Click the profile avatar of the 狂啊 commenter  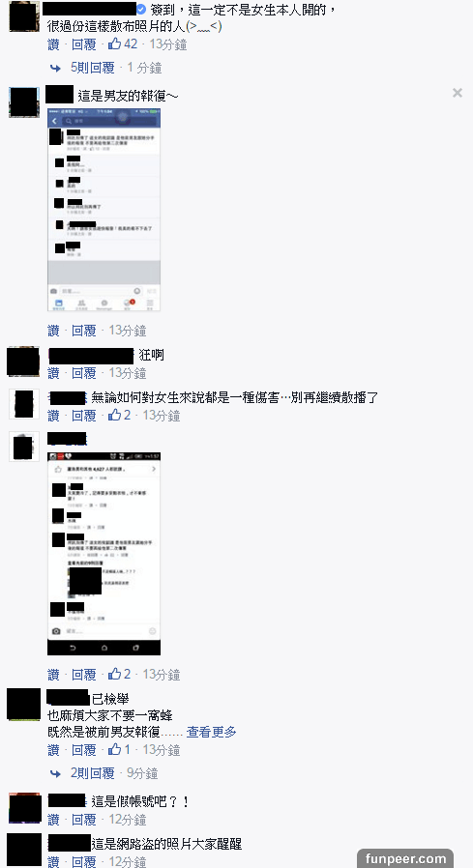coord(23,362)
